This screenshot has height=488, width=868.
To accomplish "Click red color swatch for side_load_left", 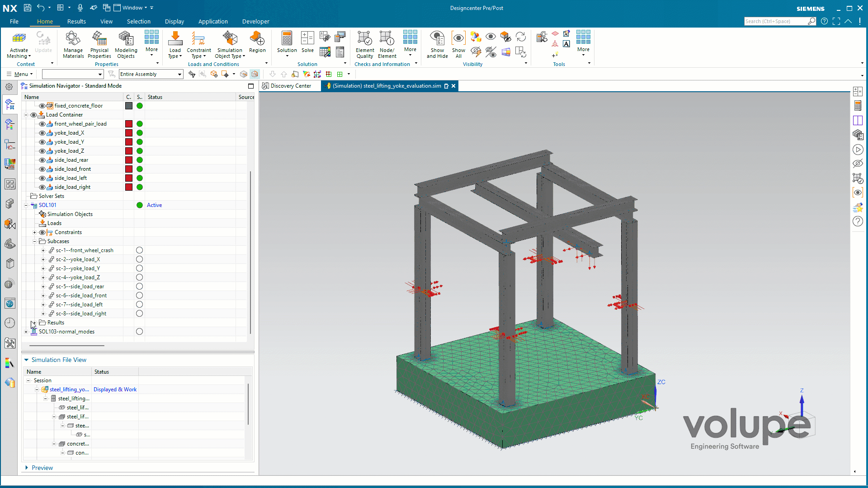I will [x=129, y=178].
